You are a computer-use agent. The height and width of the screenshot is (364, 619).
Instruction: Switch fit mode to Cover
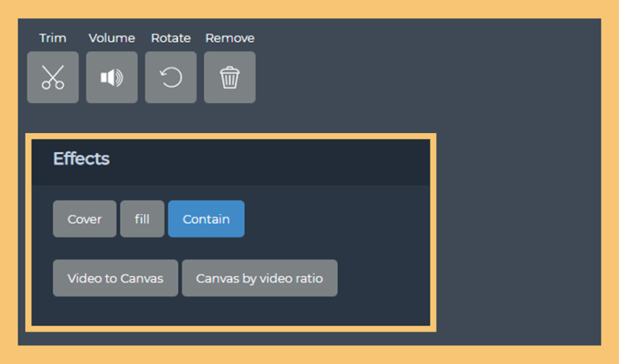click(x=84, y=219)
